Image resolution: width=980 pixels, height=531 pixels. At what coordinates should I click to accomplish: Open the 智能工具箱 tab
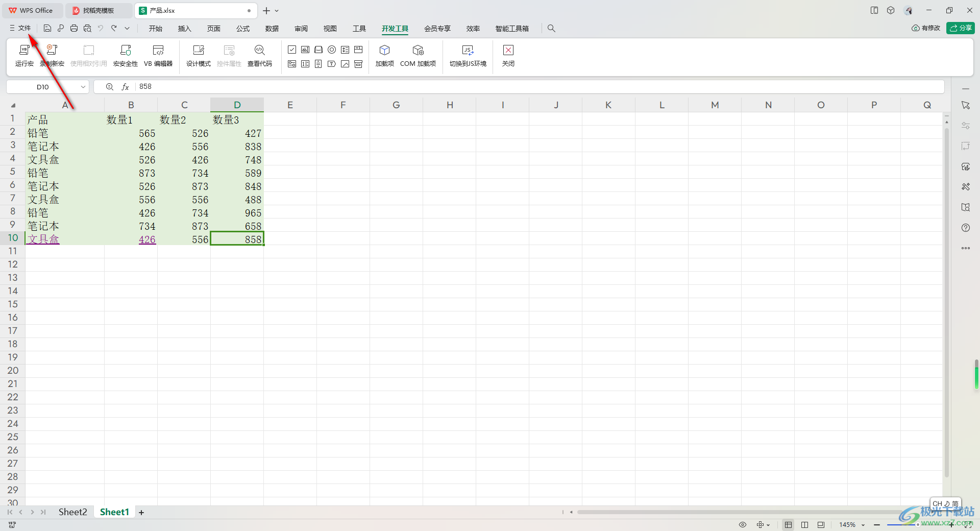tap(512, 29)
